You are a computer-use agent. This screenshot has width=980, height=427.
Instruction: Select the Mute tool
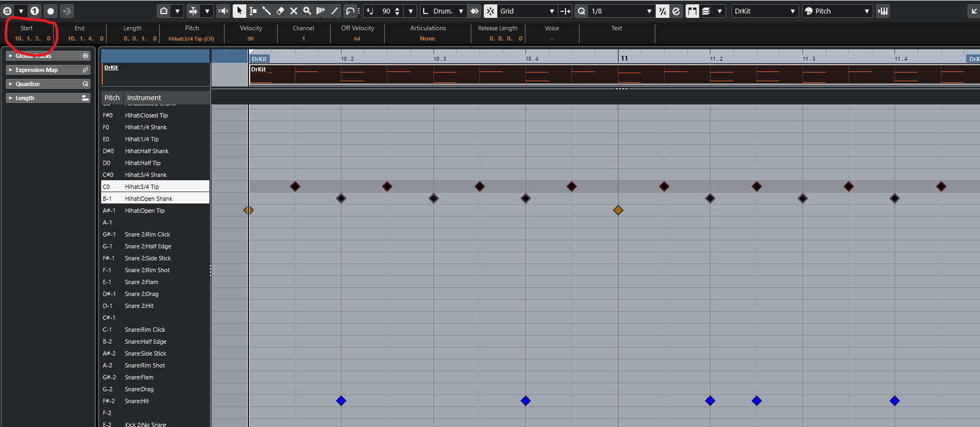tap(294, 11)
